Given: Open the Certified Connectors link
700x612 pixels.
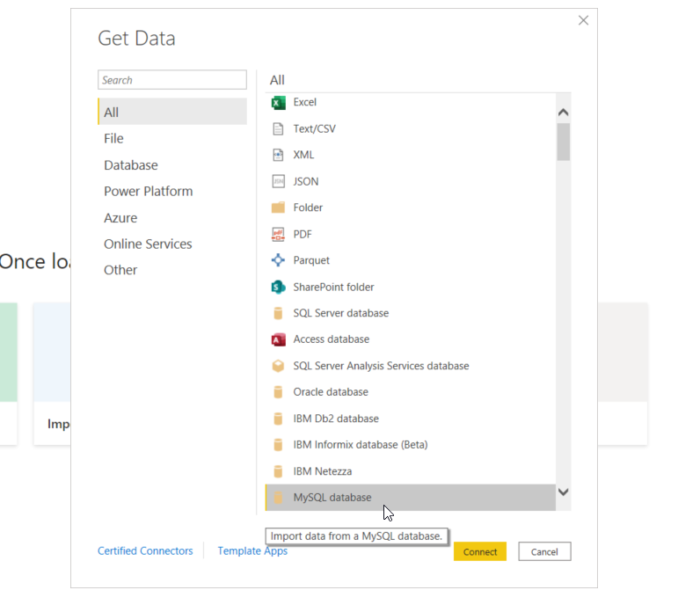Looking at the screenshot, I should [145, 550].
